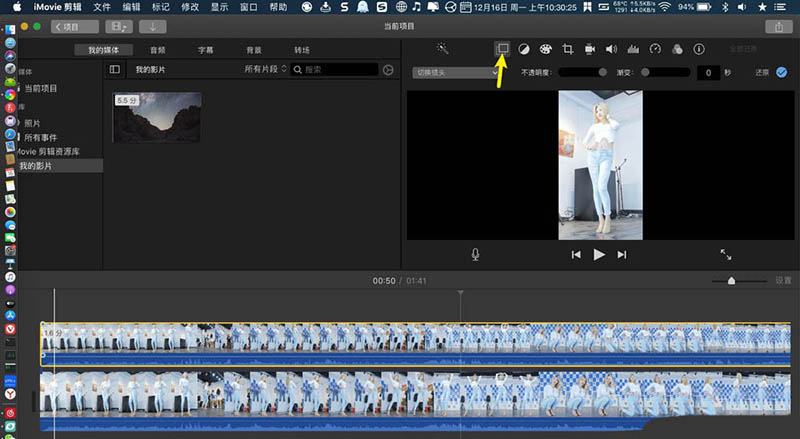This screenshot has height=439, width=800.
Task: Open clip filter and audio effects icon
Action: click(677, 49)
